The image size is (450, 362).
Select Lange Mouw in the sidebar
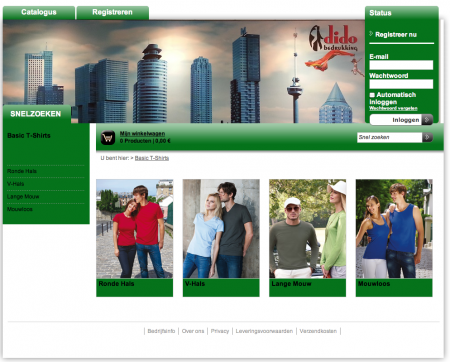[23, 197]
